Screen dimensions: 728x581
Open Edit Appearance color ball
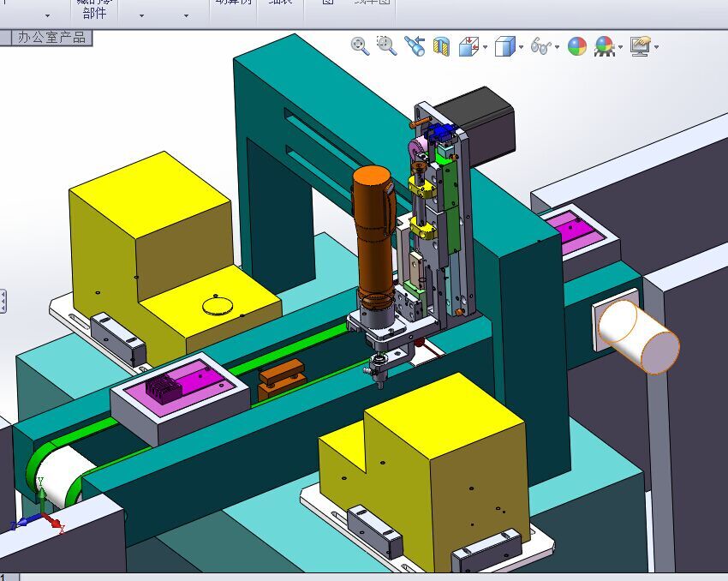click(577, 46)
